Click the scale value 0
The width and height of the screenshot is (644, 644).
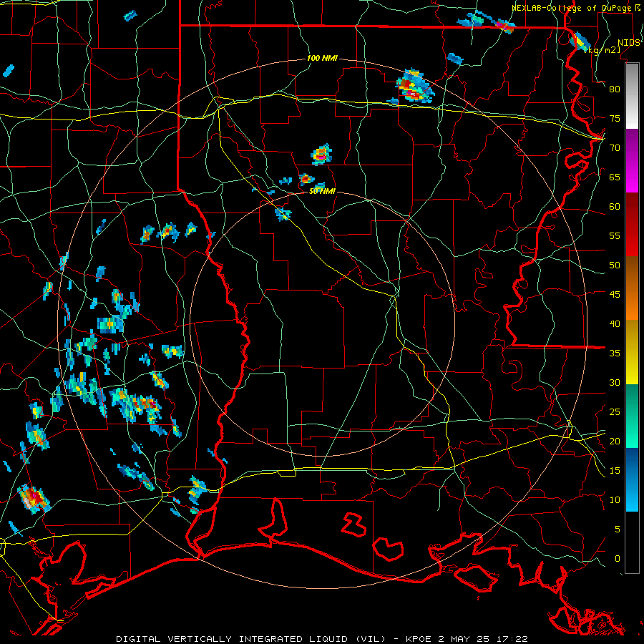tap(618, 559)
